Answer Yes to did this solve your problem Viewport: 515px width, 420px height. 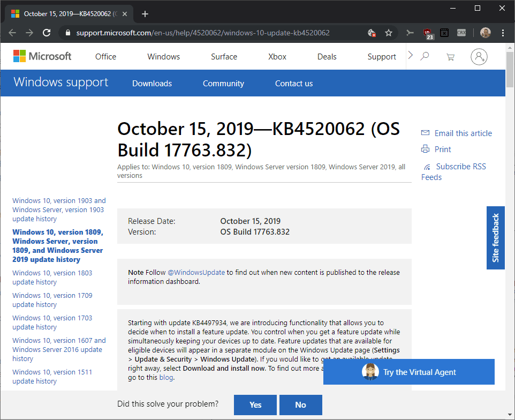pyautogui.click(x=255, y=405)
